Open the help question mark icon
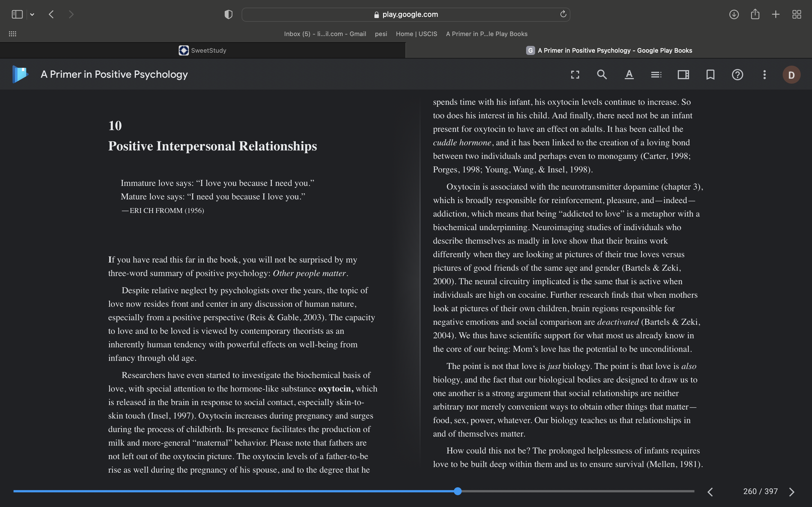The image size is (812, 507). click(x=738, y=74)
